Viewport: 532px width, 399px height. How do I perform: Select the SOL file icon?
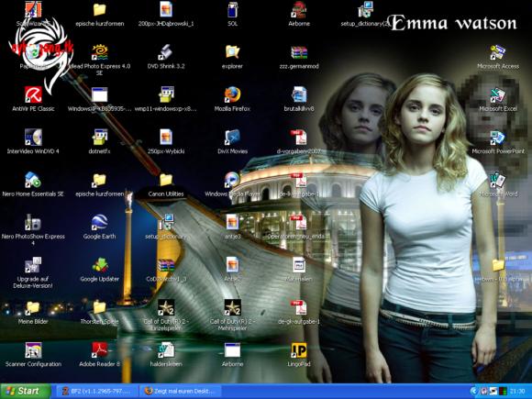[232, 9]
